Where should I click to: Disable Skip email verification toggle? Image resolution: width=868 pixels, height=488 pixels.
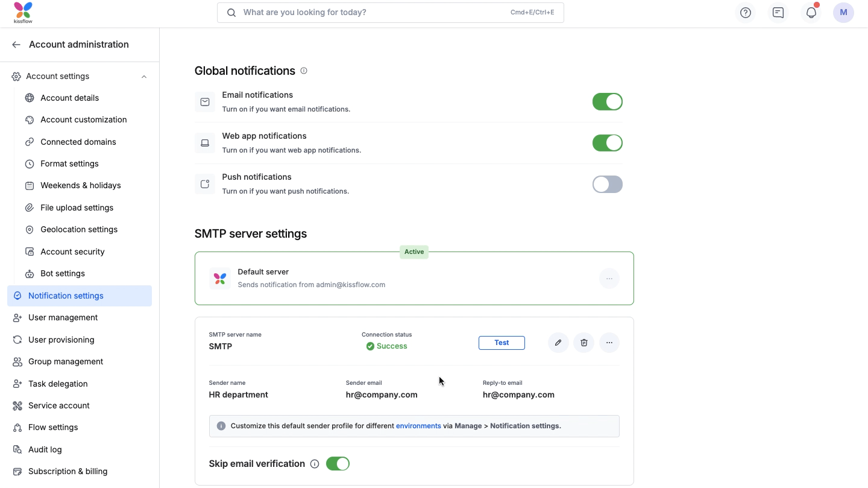tap(338, 464)
